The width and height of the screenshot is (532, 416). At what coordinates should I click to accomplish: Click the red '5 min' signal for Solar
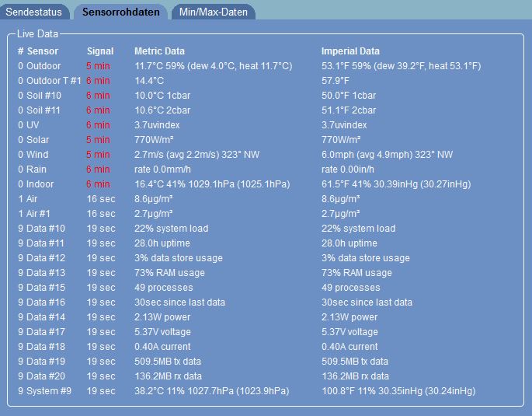coord(98,140)
